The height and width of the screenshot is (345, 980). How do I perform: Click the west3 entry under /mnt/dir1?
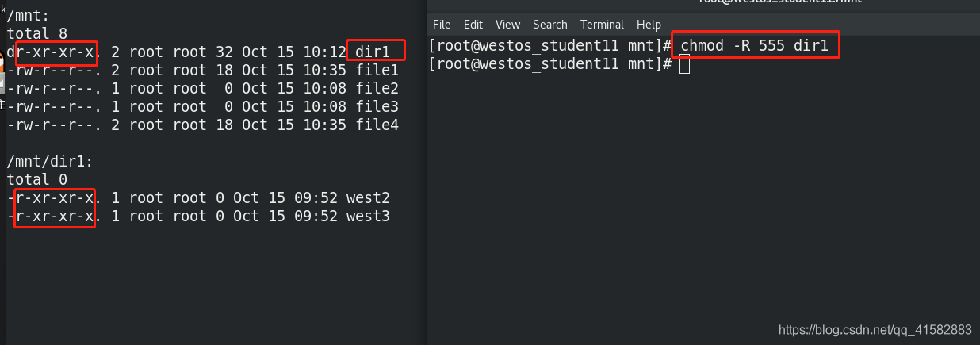(x=369, y=216)
